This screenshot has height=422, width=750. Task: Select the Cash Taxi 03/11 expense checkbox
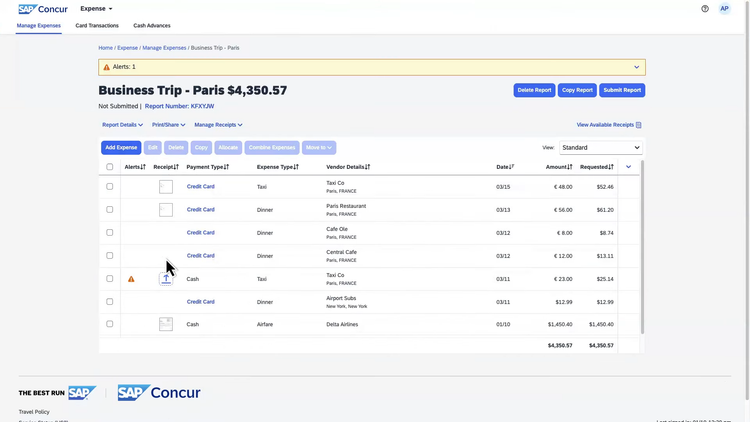(x=110, y=278)
